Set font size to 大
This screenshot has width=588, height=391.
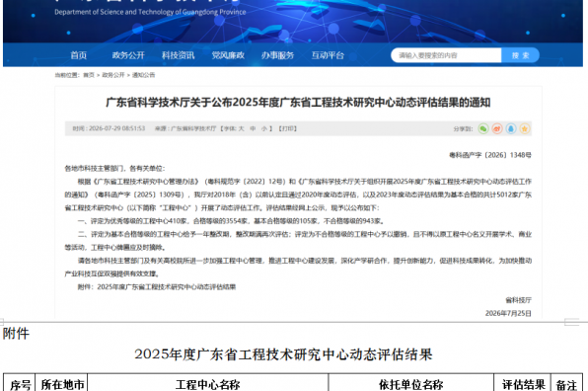(x=242, y=128)
